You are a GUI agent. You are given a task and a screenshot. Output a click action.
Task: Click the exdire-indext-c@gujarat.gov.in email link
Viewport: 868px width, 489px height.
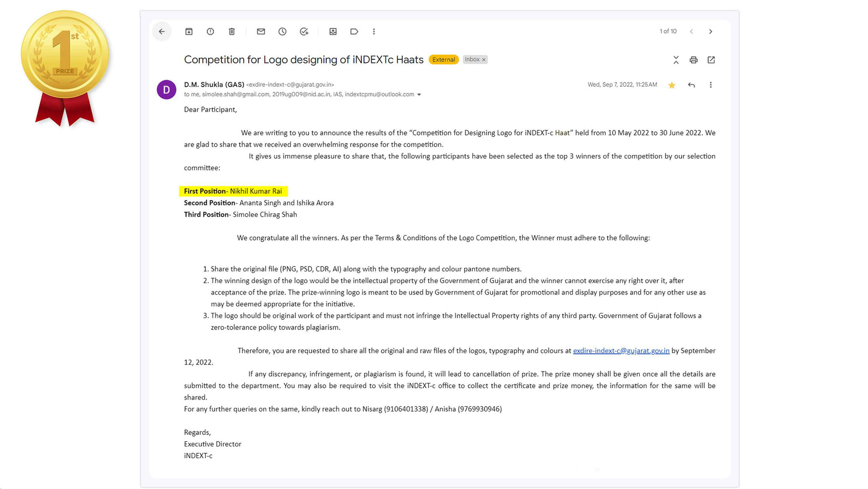pyautogui.click(x=621, y=351)
